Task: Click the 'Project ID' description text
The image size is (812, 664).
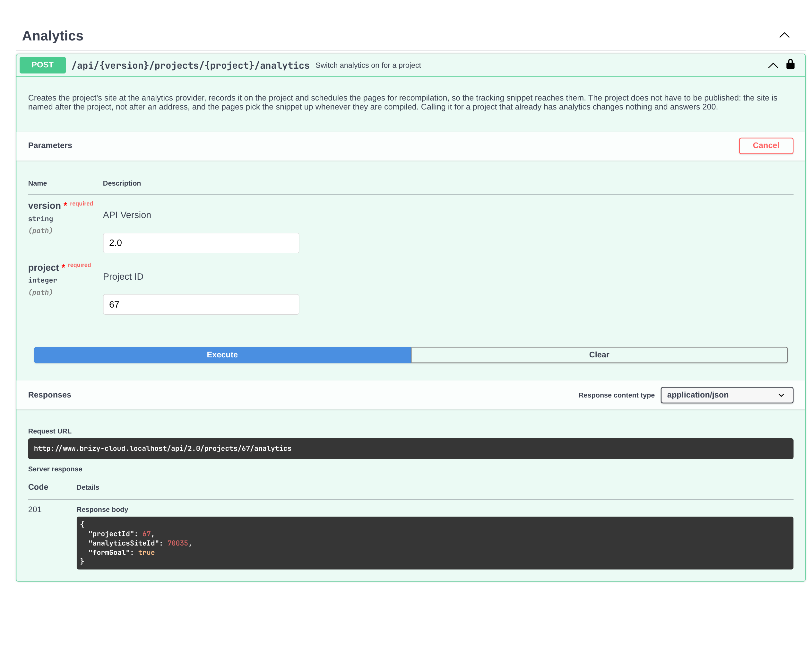Action: [123, 276]
